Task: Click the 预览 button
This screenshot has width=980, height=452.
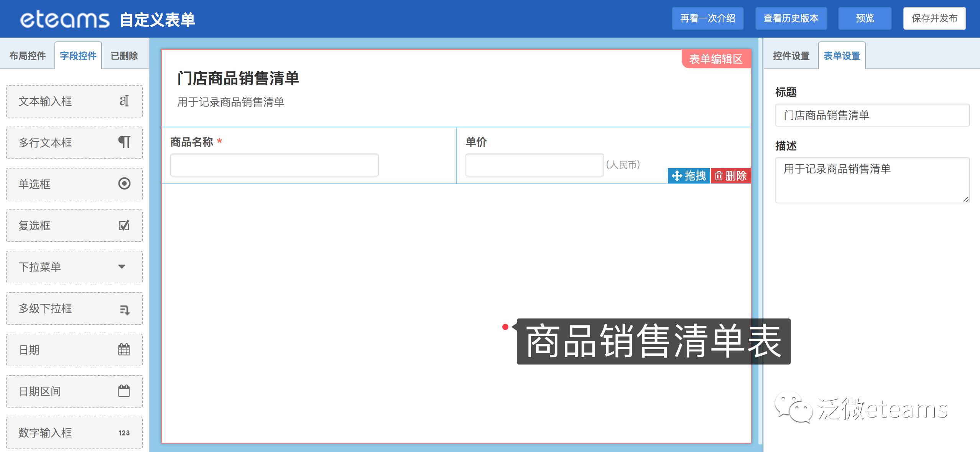Action: (x=865, y=18)
